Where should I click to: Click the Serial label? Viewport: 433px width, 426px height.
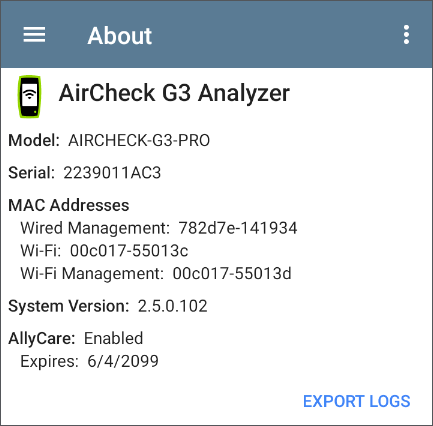pos(32,173)
